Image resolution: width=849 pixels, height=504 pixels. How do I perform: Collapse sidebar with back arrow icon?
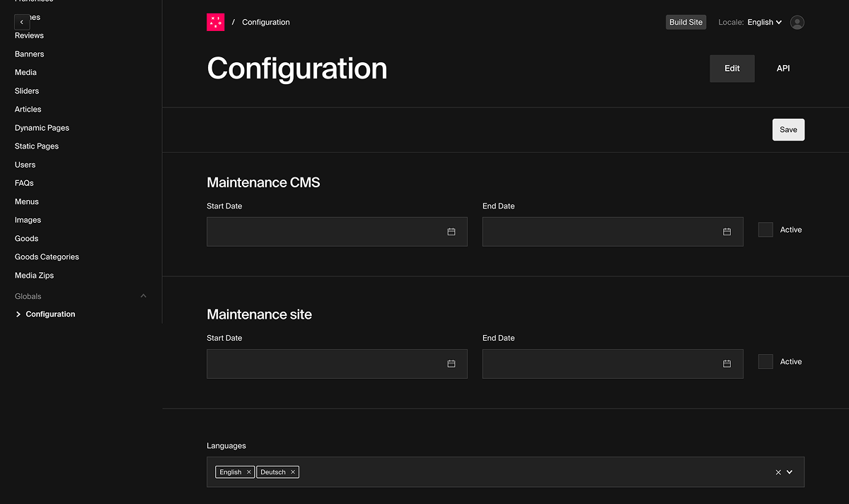click(x=22, y=22)
